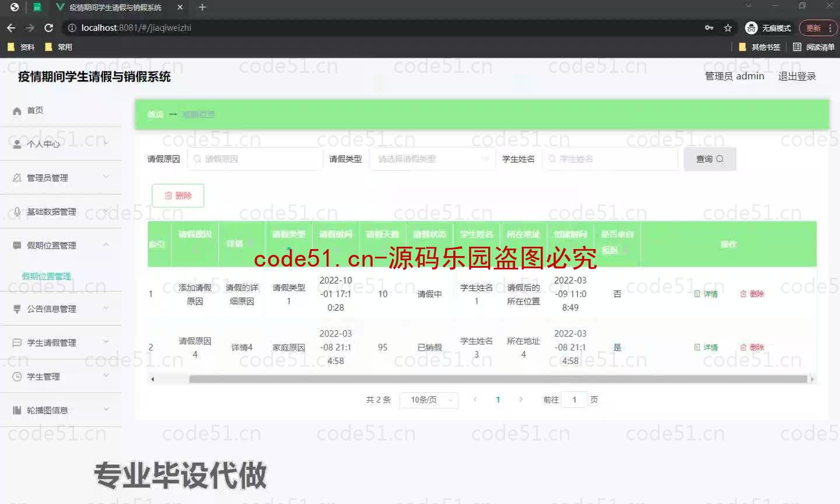Go to next page arrow
This screenshot has width=840, height=504.
click(520, 400)
